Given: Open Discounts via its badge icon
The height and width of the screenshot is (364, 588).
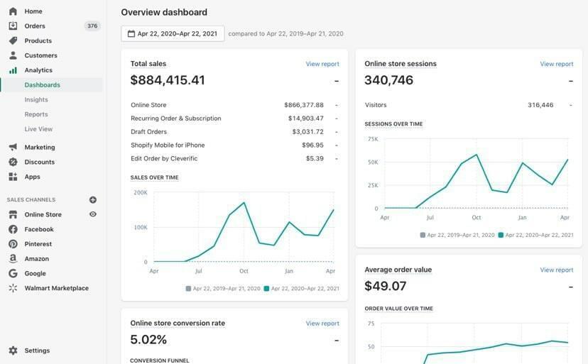Looking at the screenshot, I should coord(13,162).
